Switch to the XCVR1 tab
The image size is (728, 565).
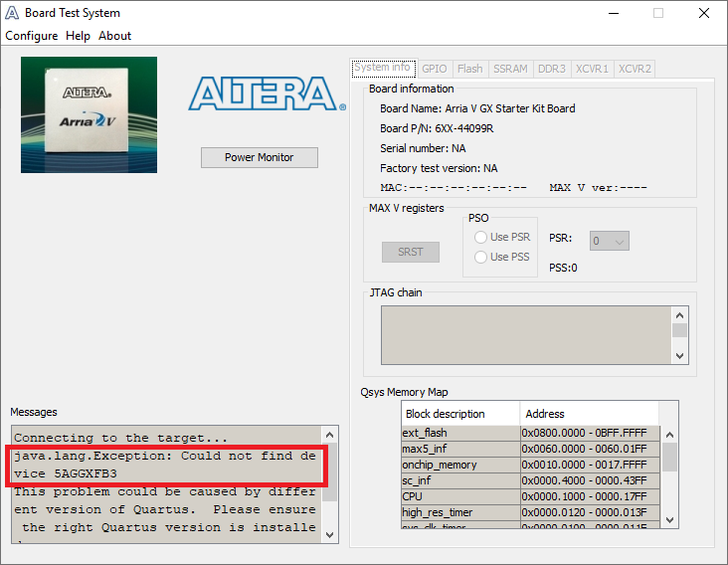coord(592,69)
